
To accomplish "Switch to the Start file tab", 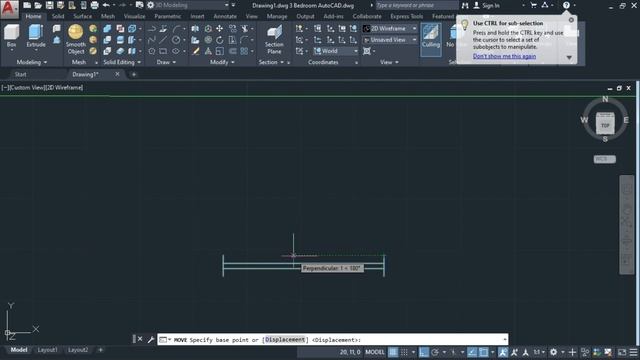I will point(20,74).
